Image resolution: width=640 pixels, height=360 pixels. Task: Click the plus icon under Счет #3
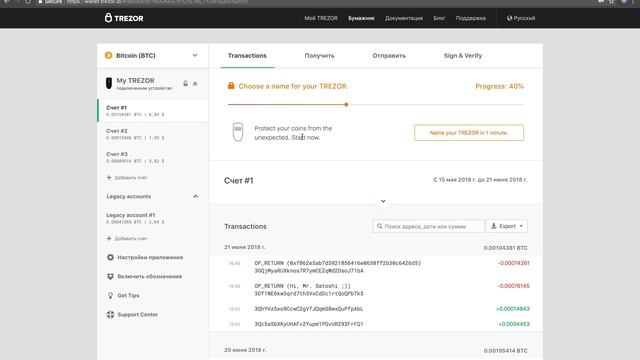[x=109, y=178]
